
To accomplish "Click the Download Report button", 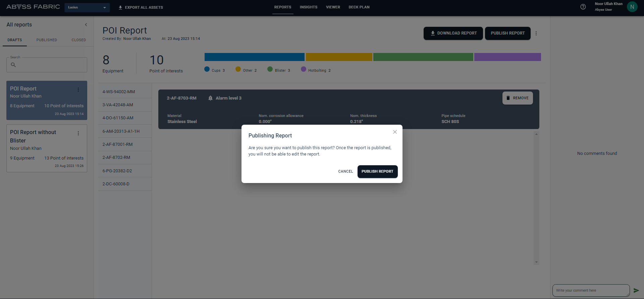I will pos(453,34).
